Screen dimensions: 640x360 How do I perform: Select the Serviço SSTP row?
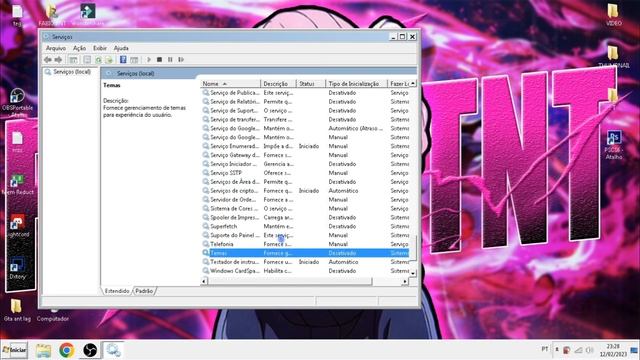(x=305, y=173)
